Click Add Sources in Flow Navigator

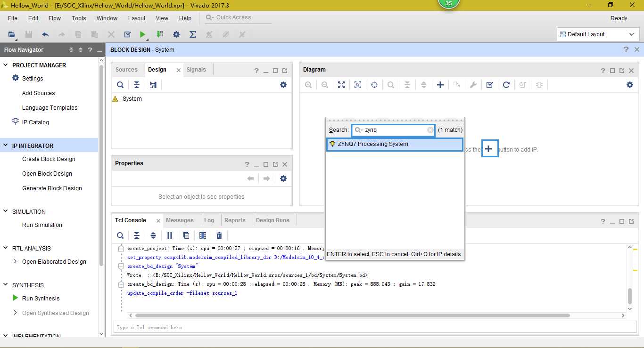click(39, 93)
